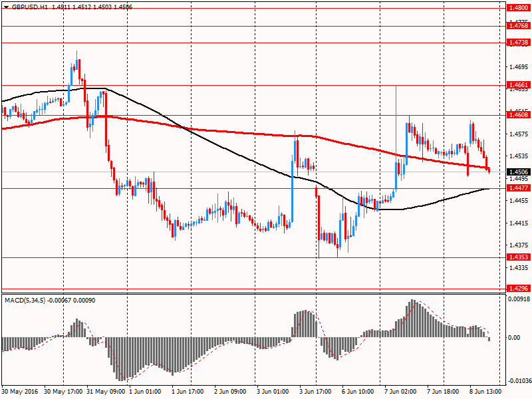Select the 1.4661 red price level label
The height and width of the screenshot is (399, 532).
519,85
